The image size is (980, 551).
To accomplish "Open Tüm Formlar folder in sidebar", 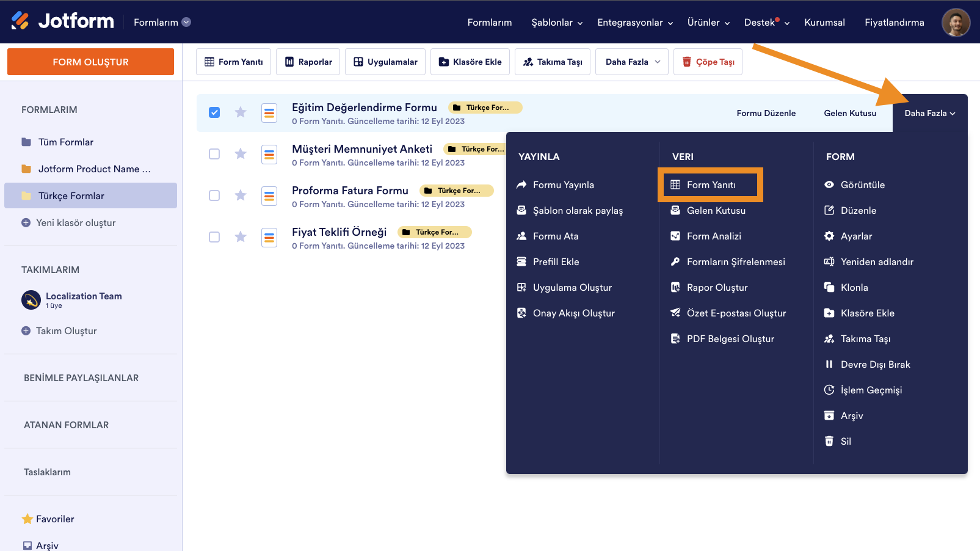I will coord(90,142).
